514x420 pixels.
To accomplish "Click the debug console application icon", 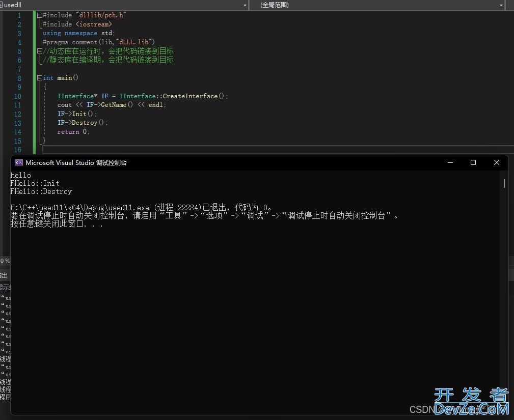I will click(19, 162).
